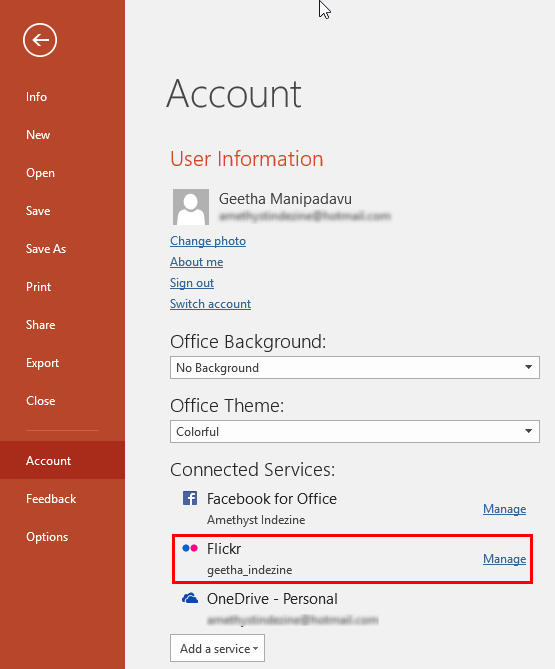The height and width of the screenshot is (669, 555).
Task: Manage the Facebook for Office service
Action: (x=504, y=509)
